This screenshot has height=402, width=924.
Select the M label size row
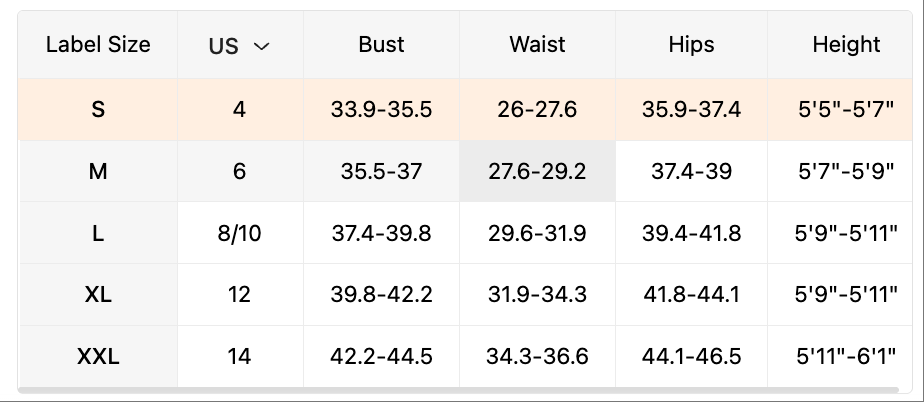click(x=98, y=171)
